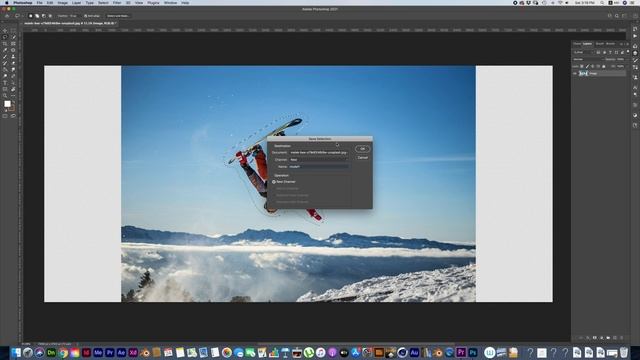Click Cancel in Save Selection dialog
This screenshot has height=360, width=640.
362,158
